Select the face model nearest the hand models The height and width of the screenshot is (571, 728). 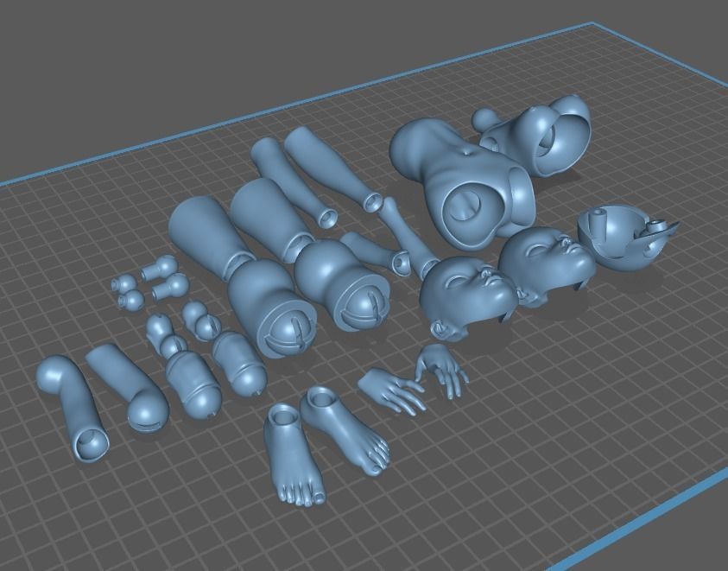(x=466, y=295)
